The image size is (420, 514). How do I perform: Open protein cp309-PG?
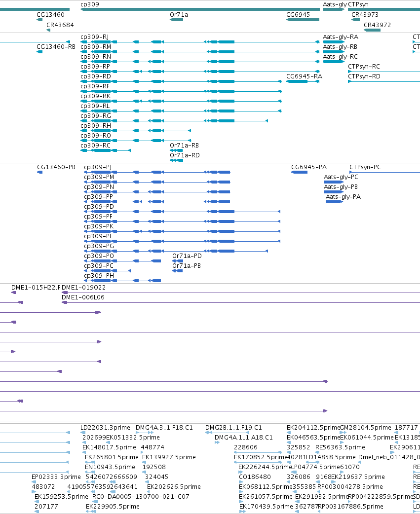[99, 246]
